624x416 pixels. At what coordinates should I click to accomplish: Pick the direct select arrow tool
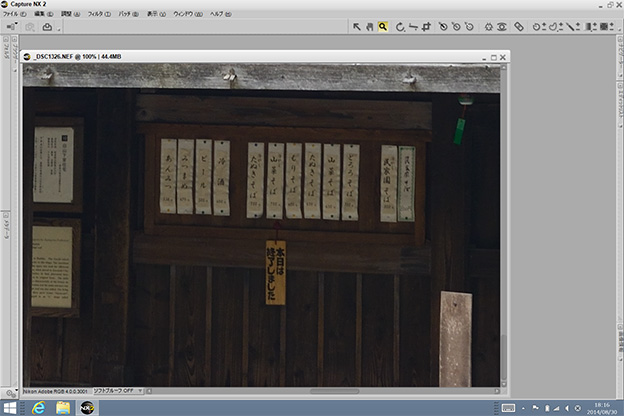coord(357,27)
